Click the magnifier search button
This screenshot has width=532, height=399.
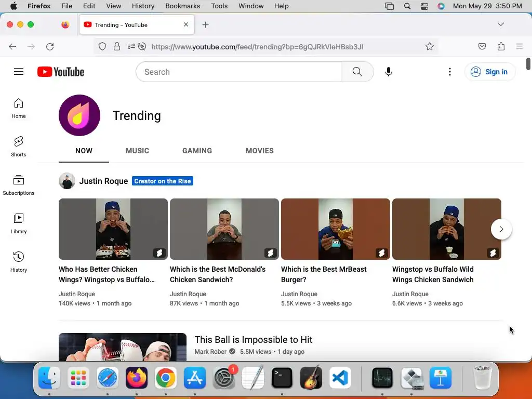coord(357,72)
